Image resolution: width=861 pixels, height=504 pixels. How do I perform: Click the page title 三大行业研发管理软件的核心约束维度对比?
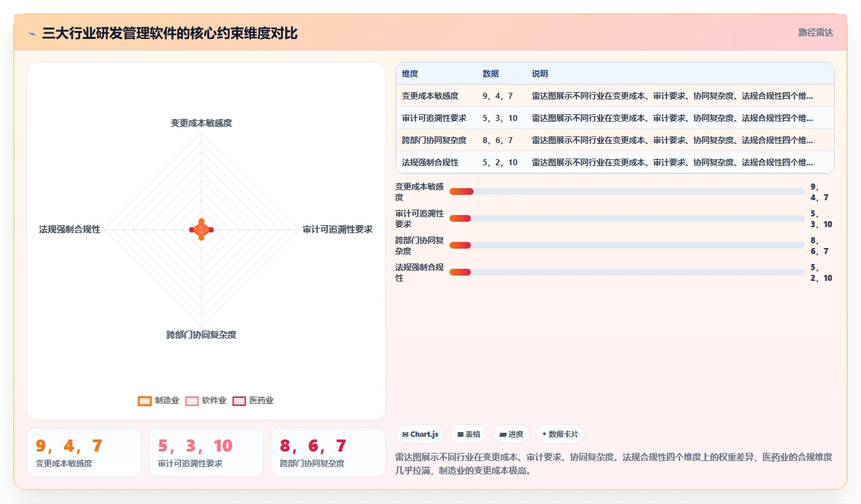click(170, 33)
